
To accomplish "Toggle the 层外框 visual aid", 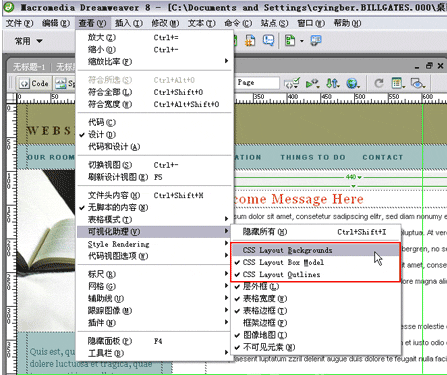I will tap(316, 286).
